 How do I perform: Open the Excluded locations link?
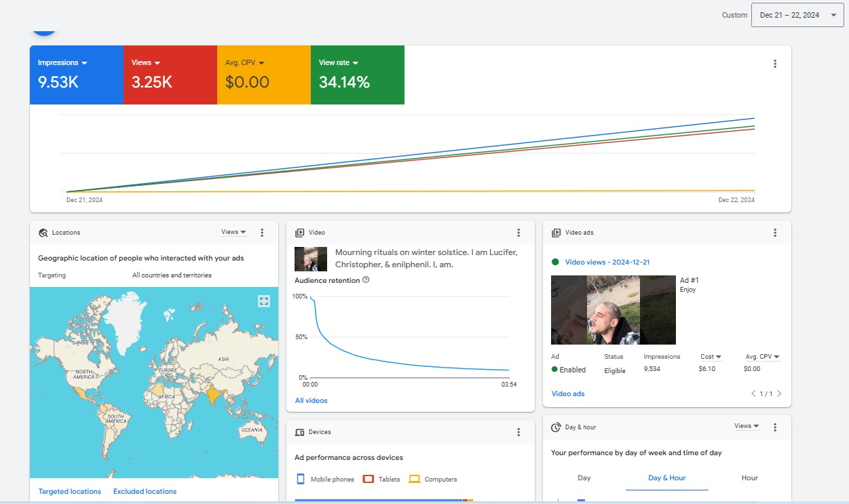(x=145, y=491)
